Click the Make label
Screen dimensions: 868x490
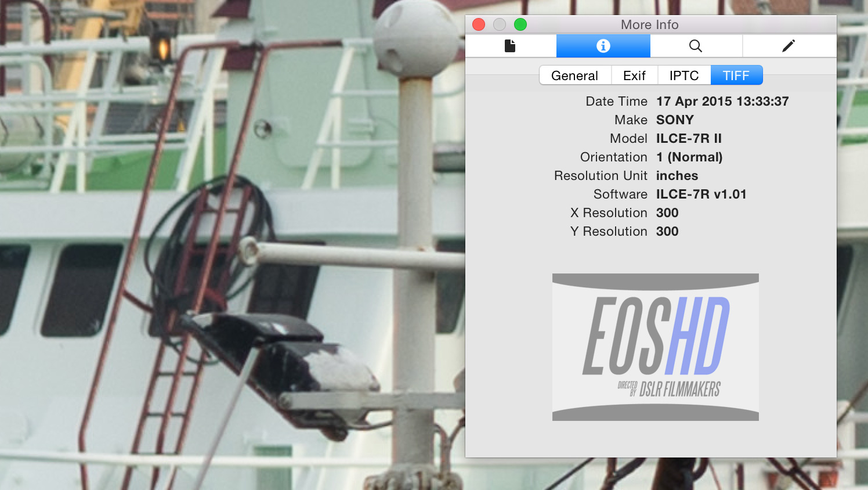pos(631,120)
